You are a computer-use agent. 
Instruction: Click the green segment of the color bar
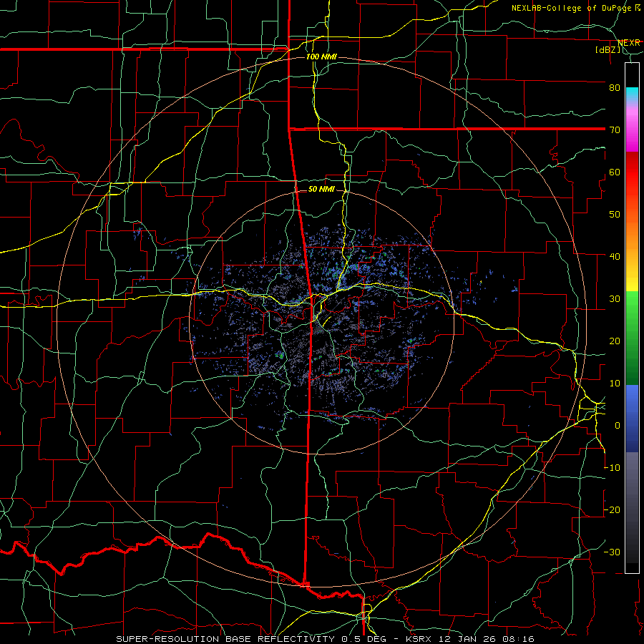(x=632, y=338)
